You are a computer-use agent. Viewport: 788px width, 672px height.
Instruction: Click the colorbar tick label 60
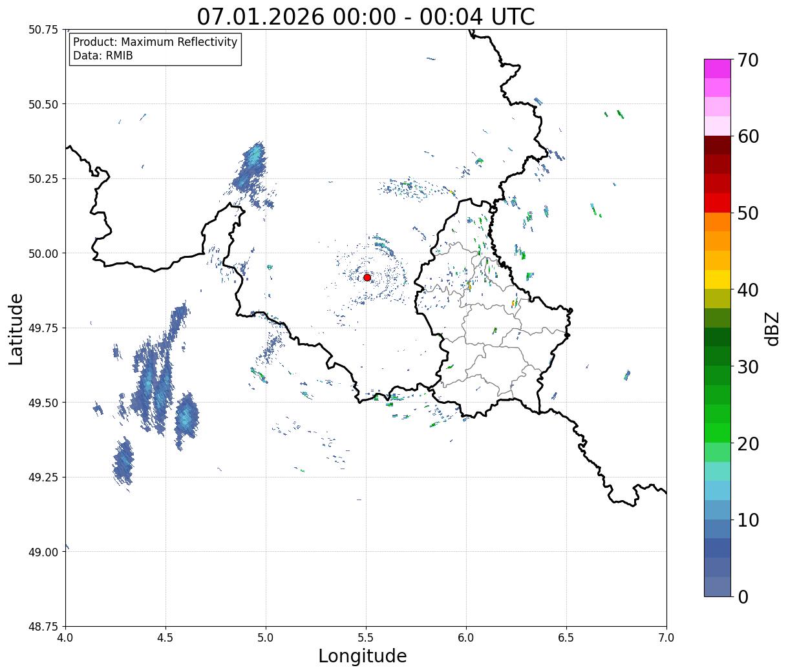748,136
